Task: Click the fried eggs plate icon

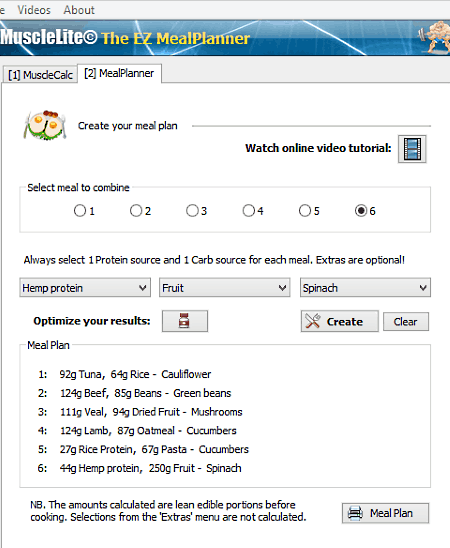Action: click(x=45, y=125)
